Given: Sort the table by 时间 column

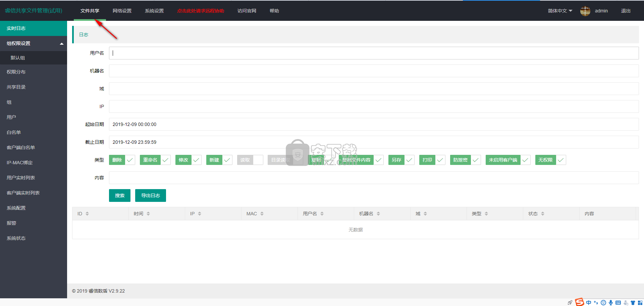Looking at the screenshot, I should pos(148,214).
